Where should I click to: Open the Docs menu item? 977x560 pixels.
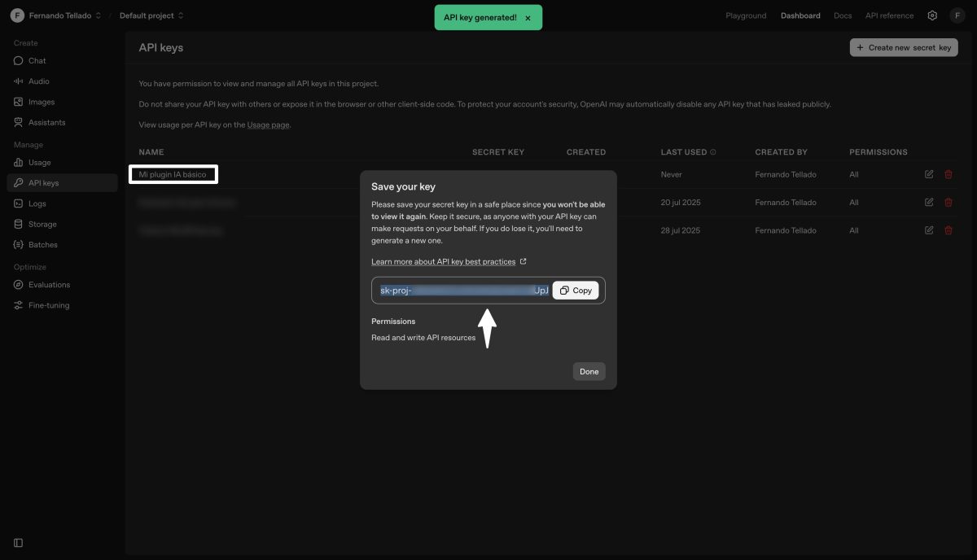(x=843, y=15)
